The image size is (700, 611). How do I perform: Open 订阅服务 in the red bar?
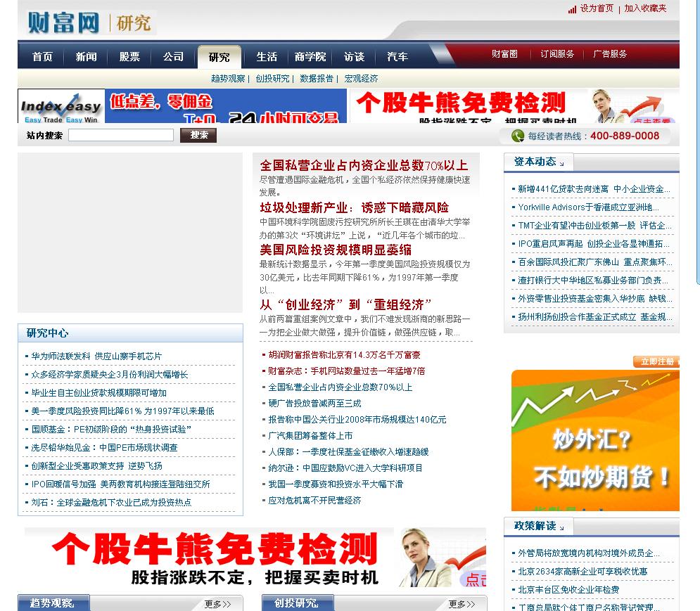coord(557,54)
